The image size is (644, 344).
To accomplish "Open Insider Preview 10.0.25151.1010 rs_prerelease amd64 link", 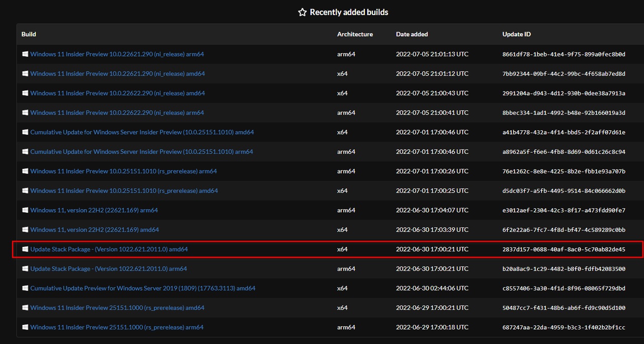I will 124,191.
